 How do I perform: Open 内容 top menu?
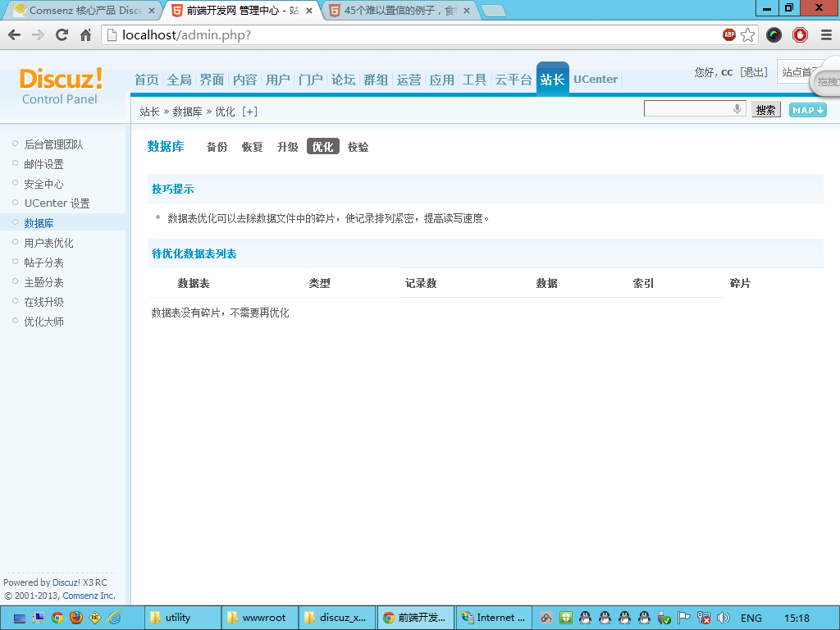244,80
